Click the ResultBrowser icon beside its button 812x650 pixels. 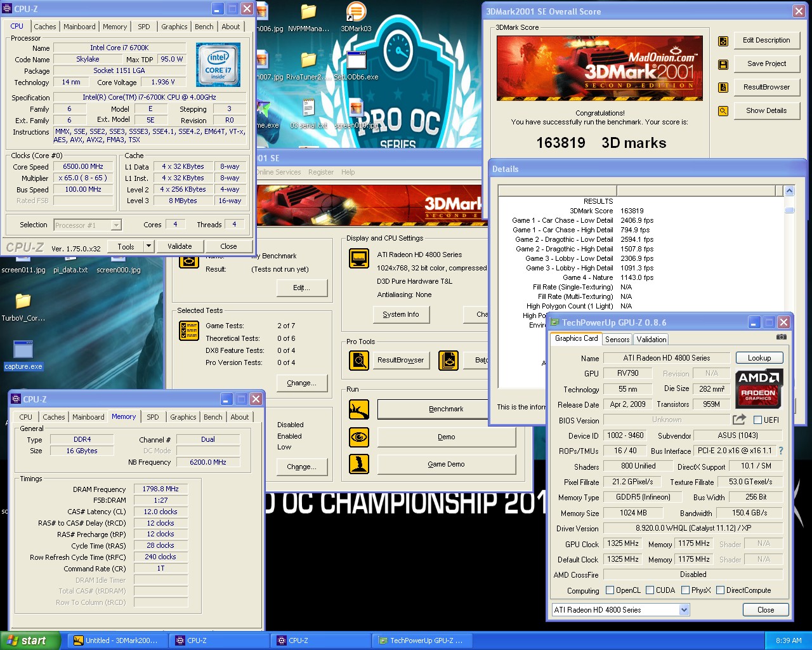click(723, 88)
